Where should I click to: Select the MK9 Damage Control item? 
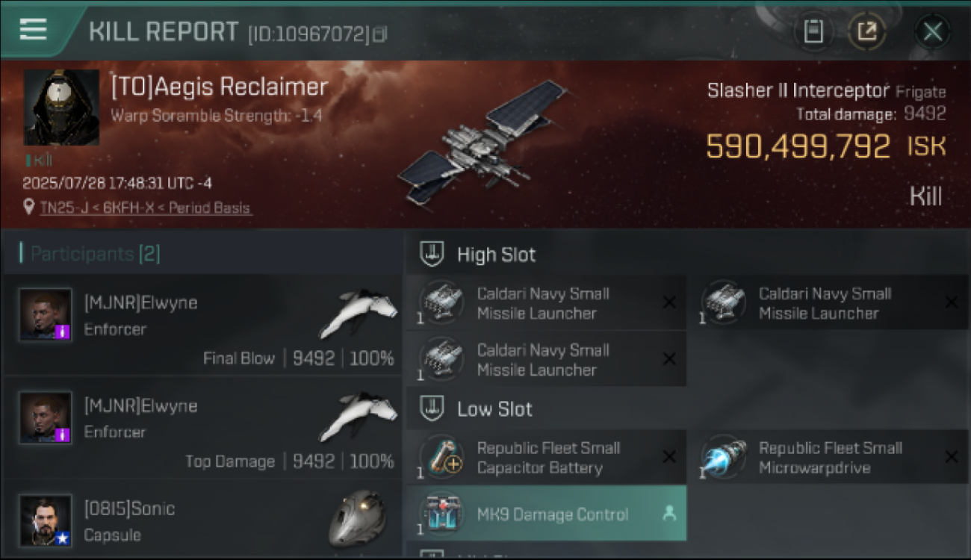click(546, 514)
